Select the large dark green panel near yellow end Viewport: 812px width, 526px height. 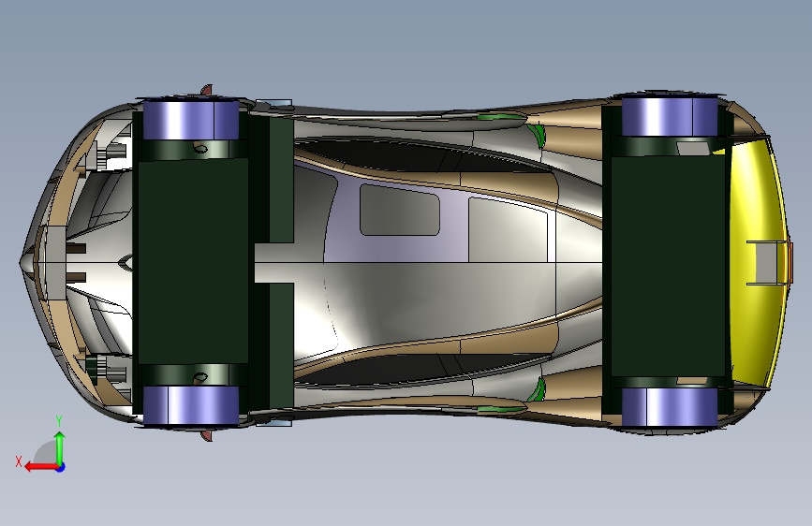(x=668, y=266)
